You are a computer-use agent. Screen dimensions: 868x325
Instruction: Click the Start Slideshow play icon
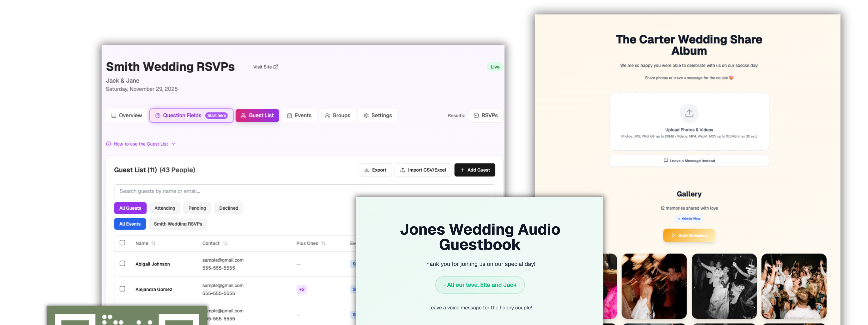tap(673, 235)
